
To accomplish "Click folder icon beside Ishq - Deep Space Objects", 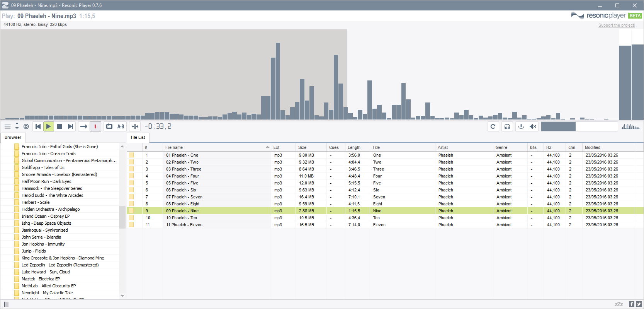I will click(x=17, y=223).
